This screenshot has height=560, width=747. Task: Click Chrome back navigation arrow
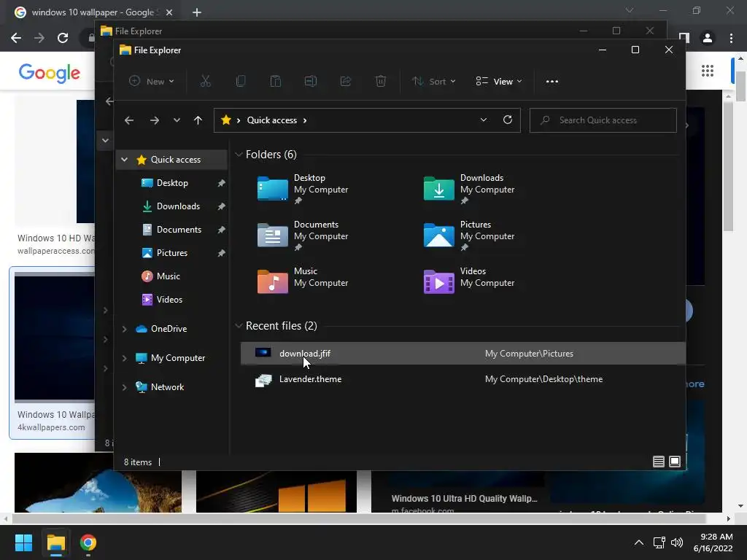[16, 38]
